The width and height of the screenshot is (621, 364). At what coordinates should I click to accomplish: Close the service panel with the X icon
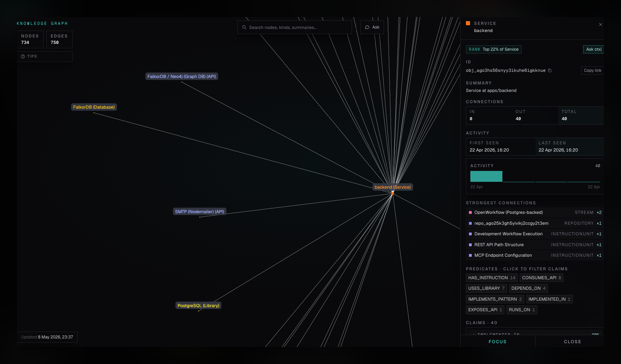point(601,25)
